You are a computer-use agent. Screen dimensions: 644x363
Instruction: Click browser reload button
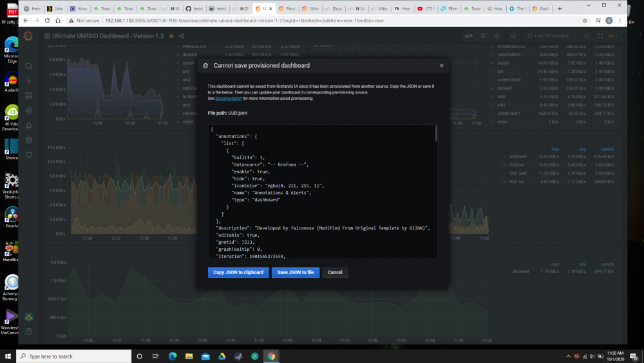47,21
